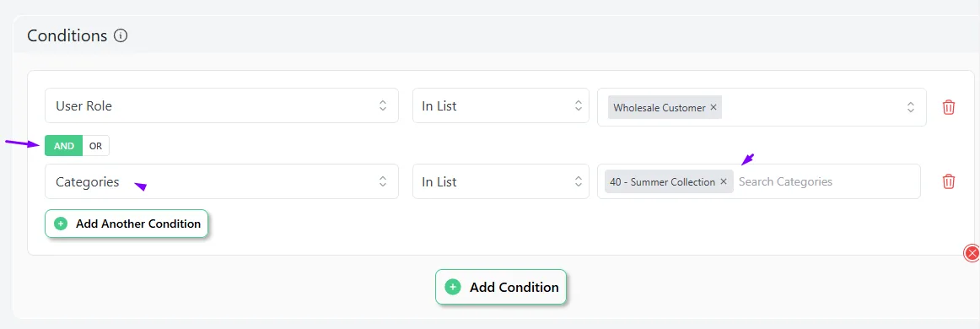
Task: Remove the Wholesale Customer tag
Action: pos(713,107)
